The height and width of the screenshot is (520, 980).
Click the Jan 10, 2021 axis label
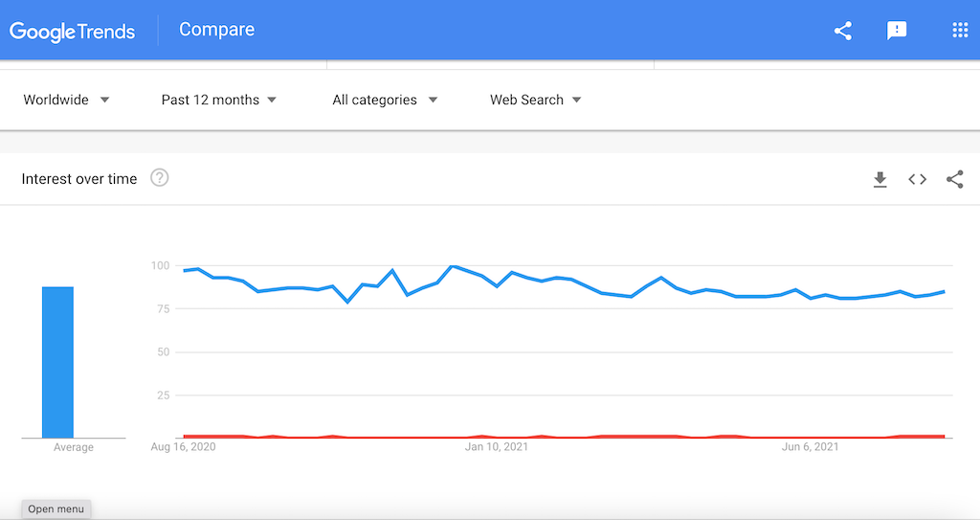tap(496, 447)
